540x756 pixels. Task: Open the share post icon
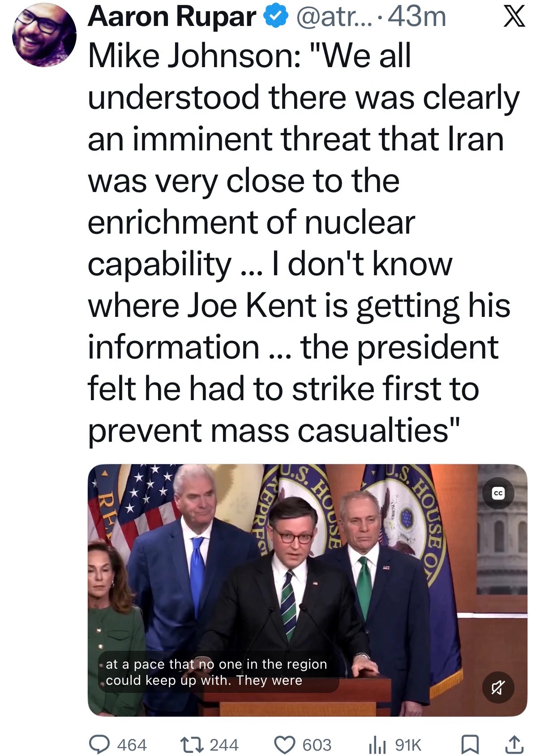click(x=514, y=744)
